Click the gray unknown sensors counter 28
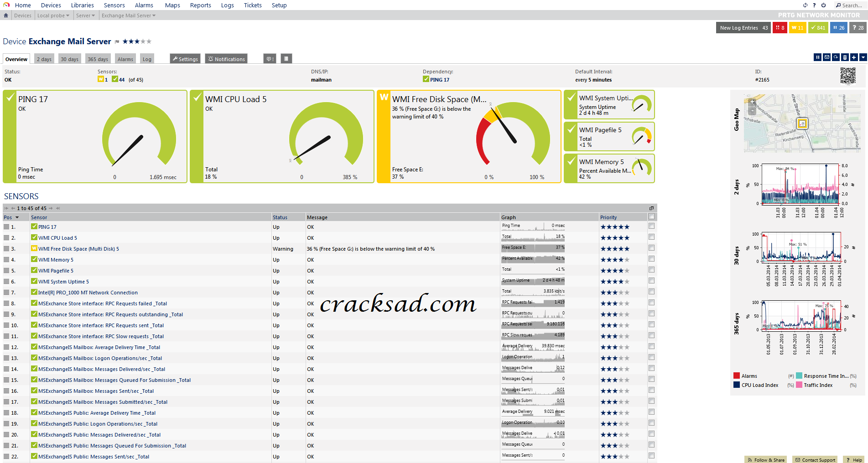The image size is (868, 463). pyautogui.click(x=858, y=28)
